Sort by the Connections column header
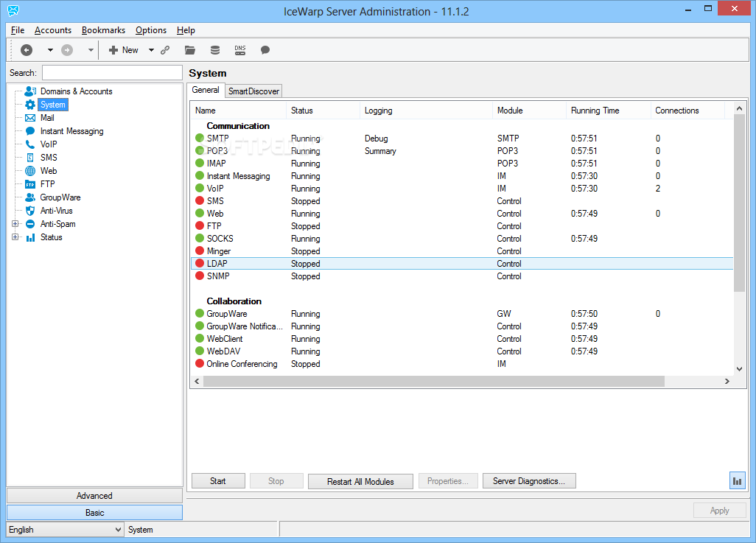The width and height of the screenshot is (756, 543). 687,111
